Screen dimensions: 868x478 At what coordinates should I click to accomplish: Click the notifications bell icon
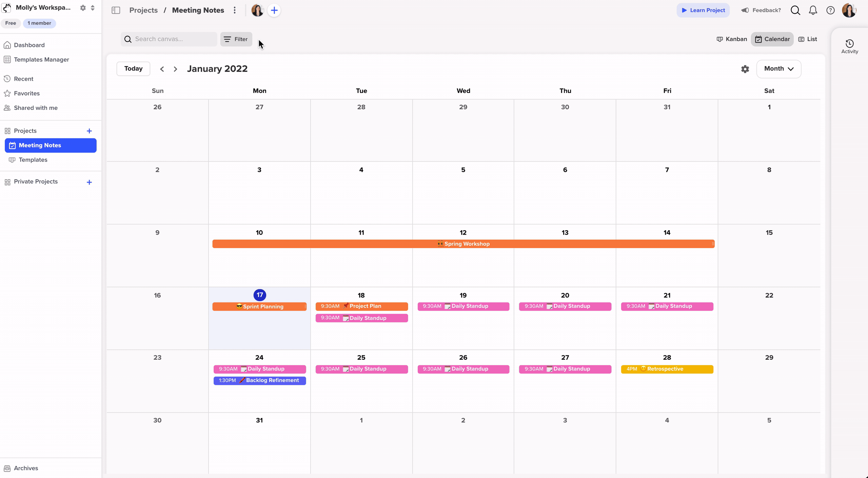tap(813, 10)
